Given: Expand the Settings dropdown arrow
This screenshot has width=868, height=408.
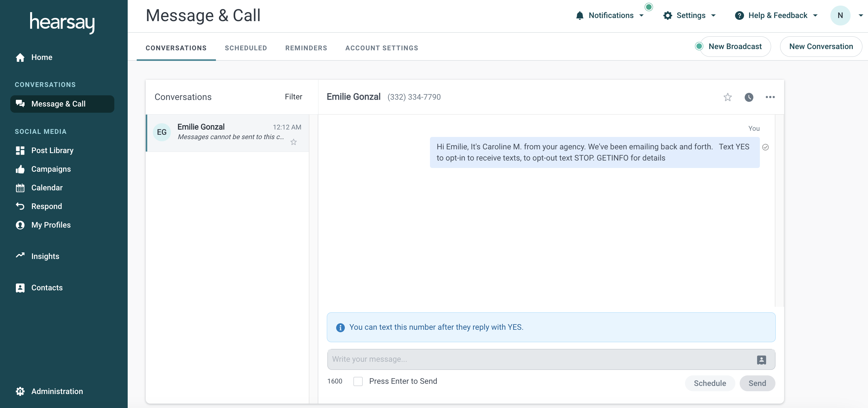Looking at the screenshot, I should pyautogui.click(x=713, y=16).
